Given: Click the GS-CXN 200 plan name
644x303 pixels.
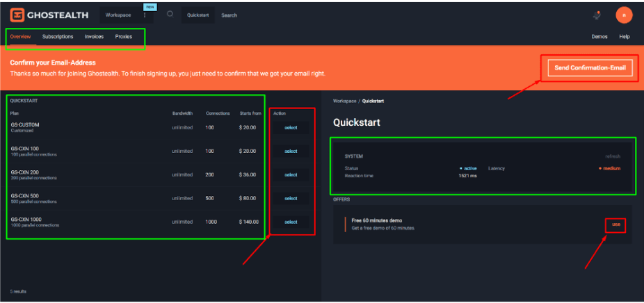Looking at the screenshot, I should tap(24, 172).
